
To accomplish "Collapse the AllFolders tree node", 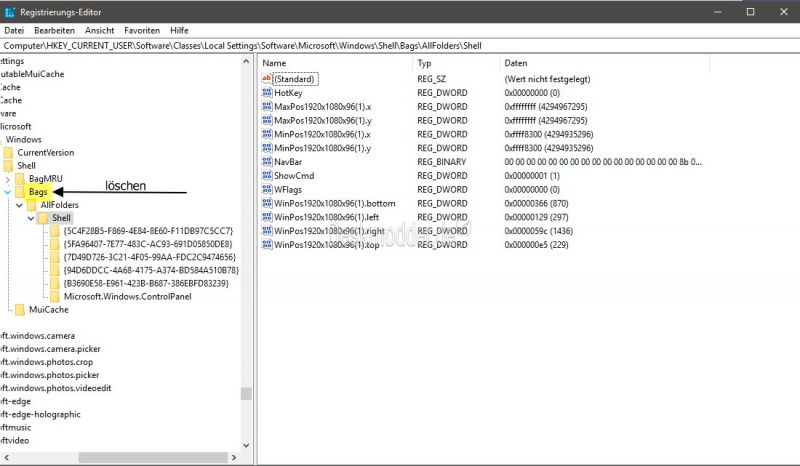I will coord(19,205).
